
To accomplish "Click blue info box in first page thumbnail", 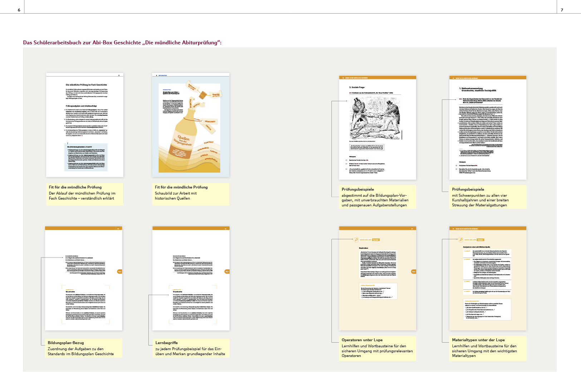I will pyautogui.click(x=86, y=157).
